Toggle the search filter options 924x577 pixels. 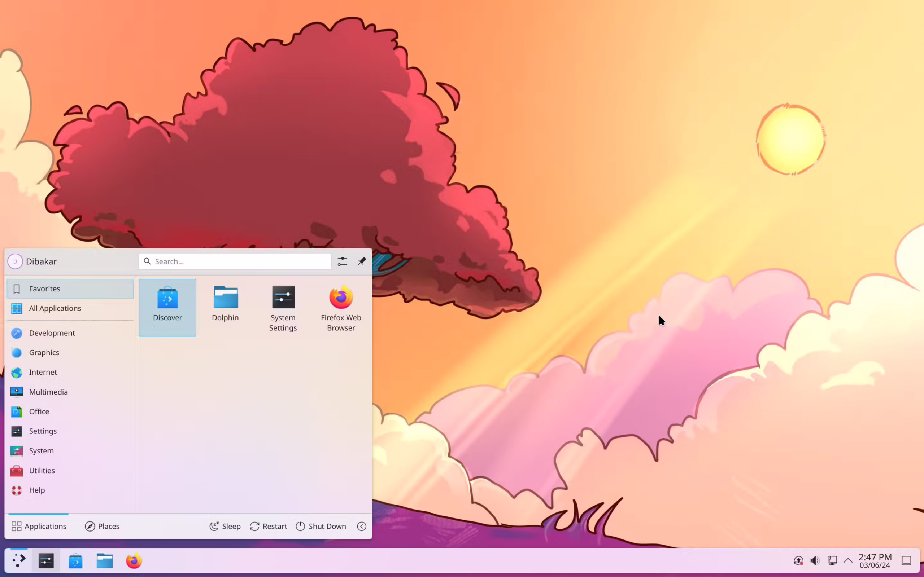click(342, 261)
